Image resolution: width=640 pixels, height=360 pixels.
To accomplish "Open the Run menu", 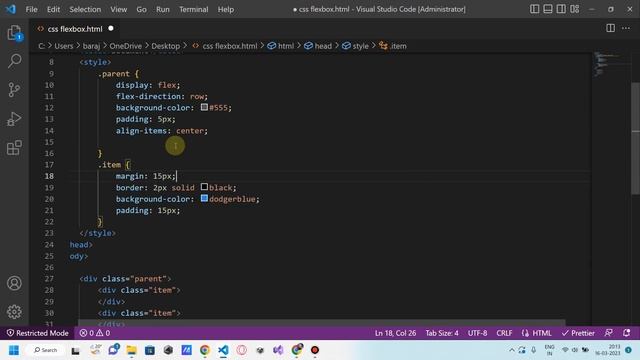I will [x=162, y=9].
